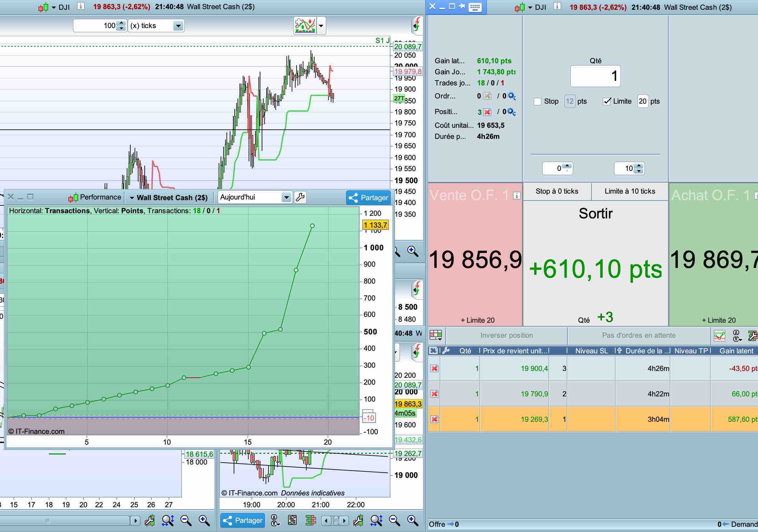758x532 pixels.
Task: Click the wrench settings icon in Performance window
Action: pyautogui.click(x=300, y=198)
